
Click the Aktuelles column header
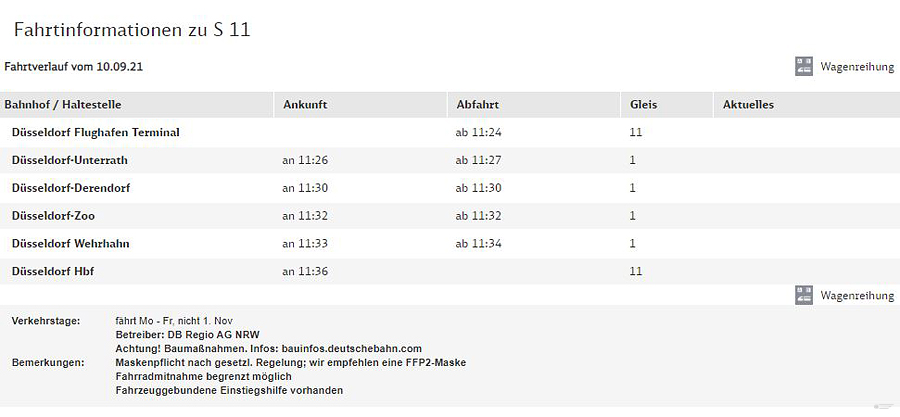click(x=748, y=105)
